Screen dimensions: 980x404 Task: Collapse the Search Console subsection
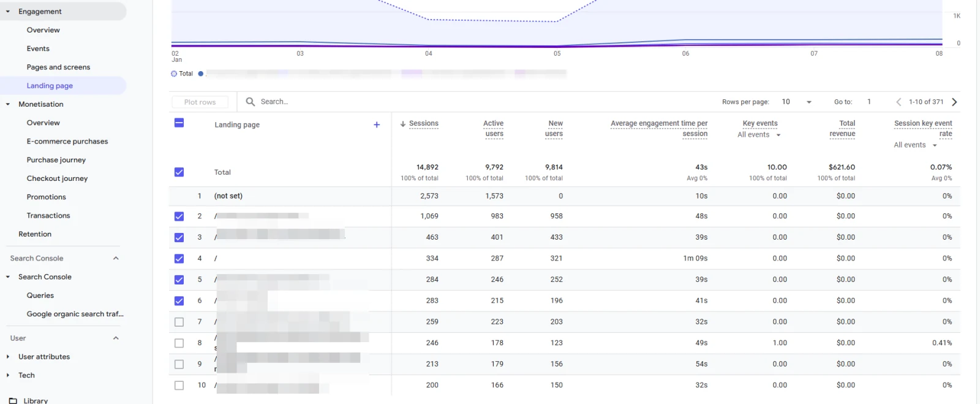pyautogui.click(x=8, y=277)
